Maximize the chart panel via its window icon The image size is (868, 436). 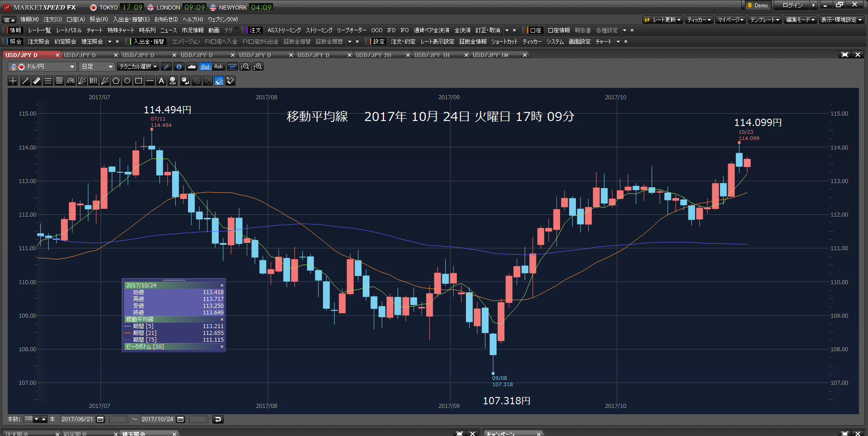point(845,54)
